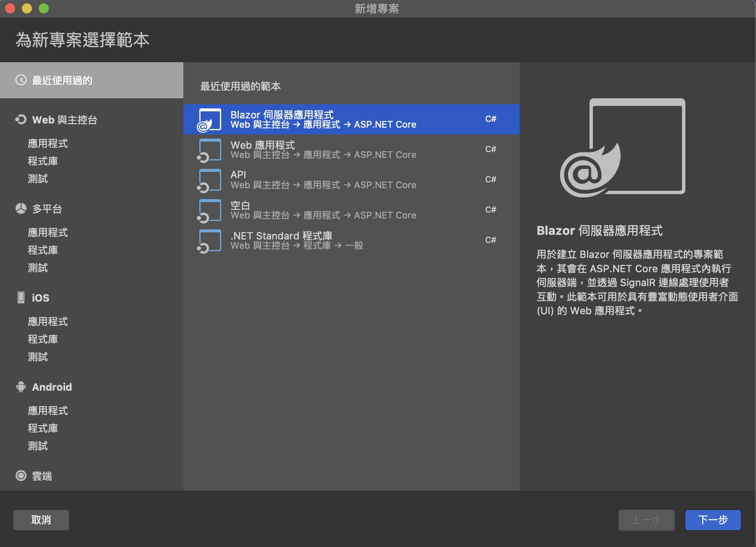Click the Android robot icon in sidebar
Image resolution: width=756 pixels, height=547 pixels.
click(x=21, y=387)
